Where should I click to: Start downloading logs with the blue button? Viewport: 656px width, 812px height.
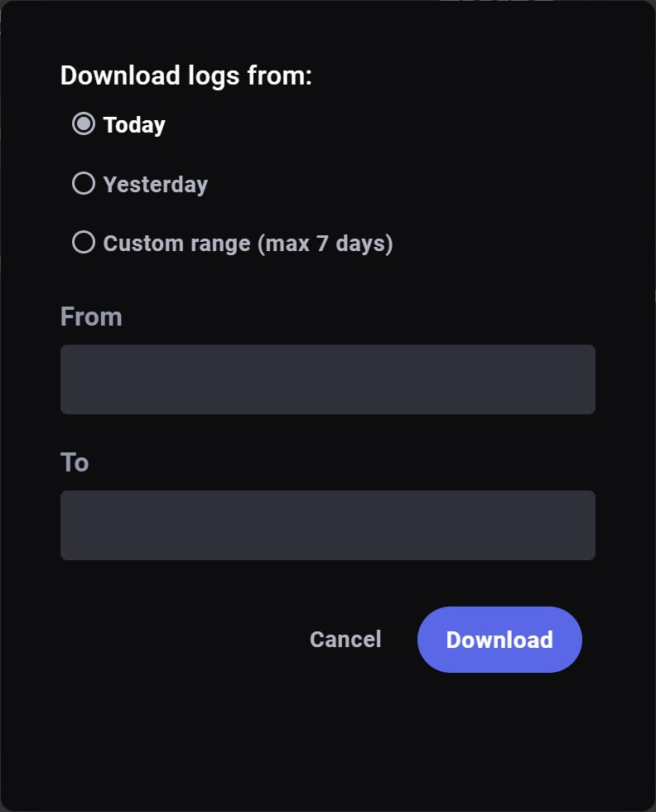tap(499, 640)
